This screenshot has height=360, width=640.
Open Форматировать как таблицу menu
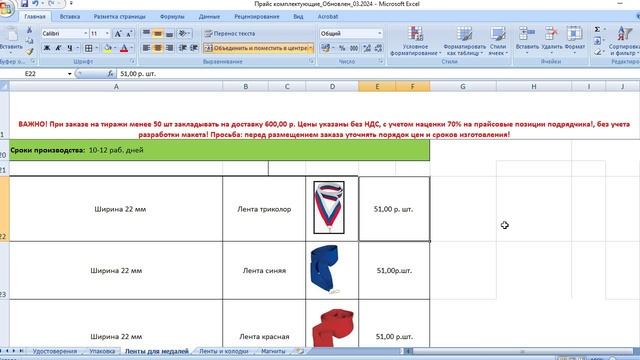point(464,41)
